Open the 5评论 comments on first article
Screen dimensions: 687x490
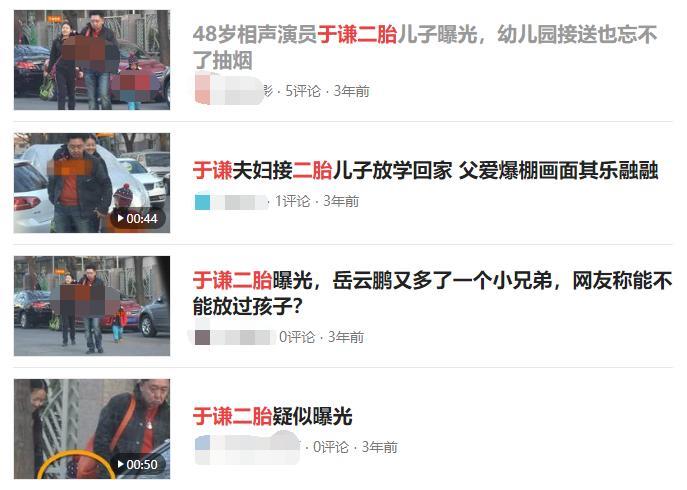[303, 91]
